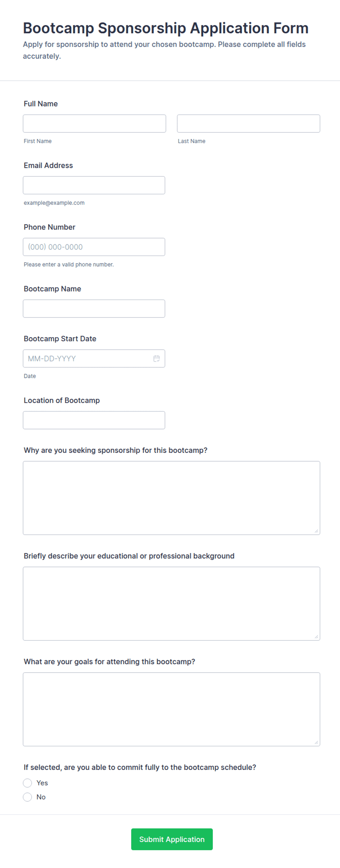Screen dimensions: 340x868
Task: Click the Yes option label
Action: click(42, 783)
